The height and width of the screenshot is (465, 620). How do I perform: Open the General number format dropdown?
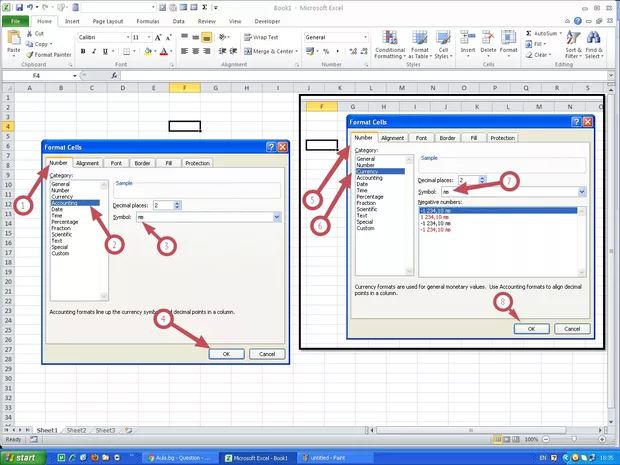click(365, 37)
